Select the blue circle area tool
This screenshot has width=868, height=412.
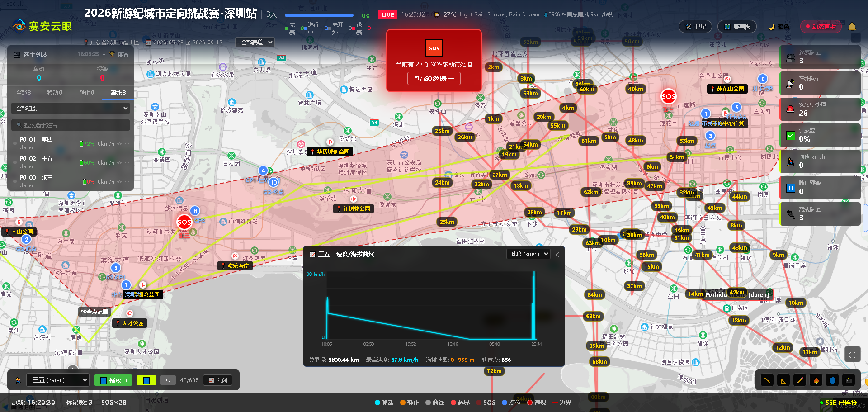click(x=832, y=380)
